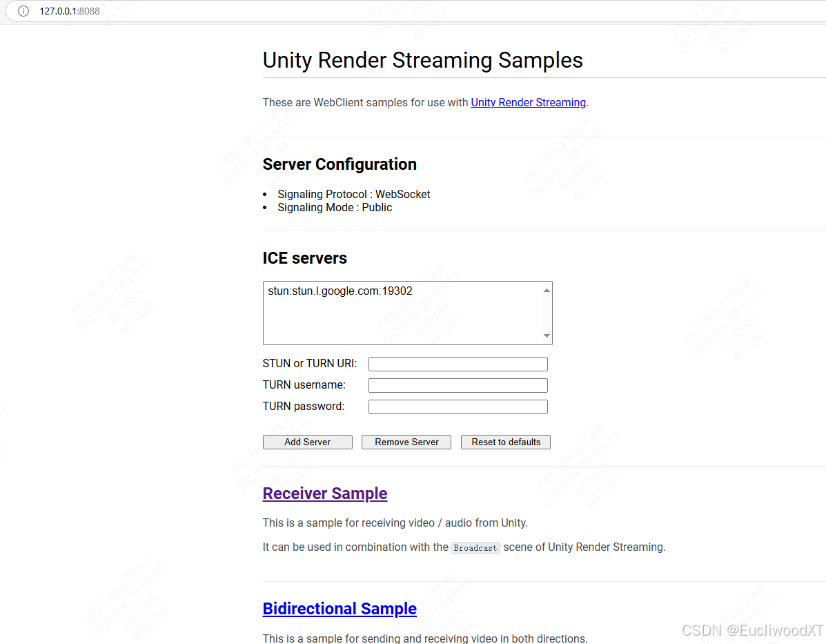Click the ICE servers list scroll down arrow

pos(547,335)
